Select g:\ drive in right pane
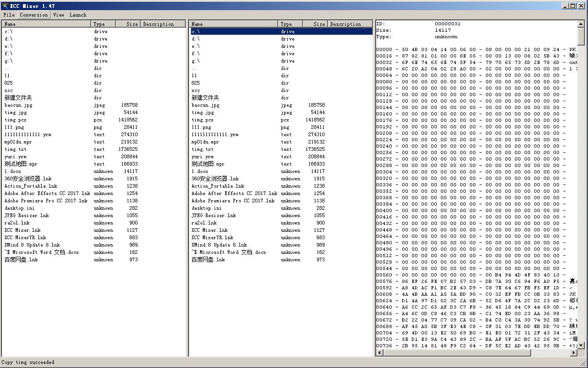Viewport: 588px width, 368px height. pyautogui.click(x=196, y=61)
